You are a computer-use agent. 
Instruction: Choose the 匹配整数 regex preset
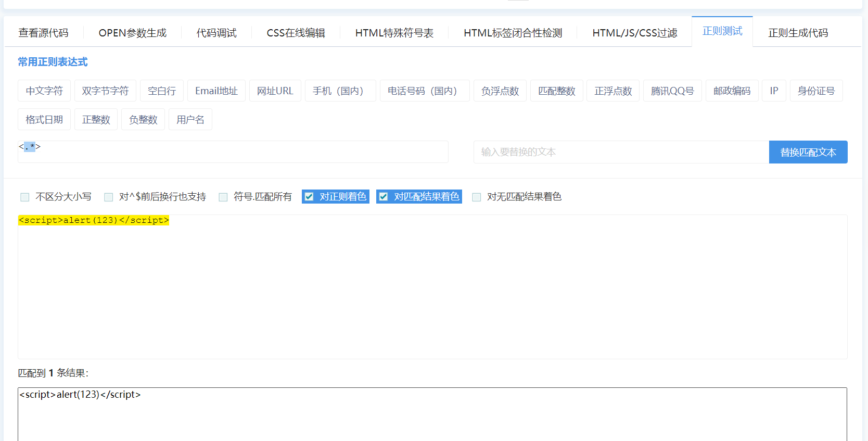pyautogui.click(x=557, y=91)
